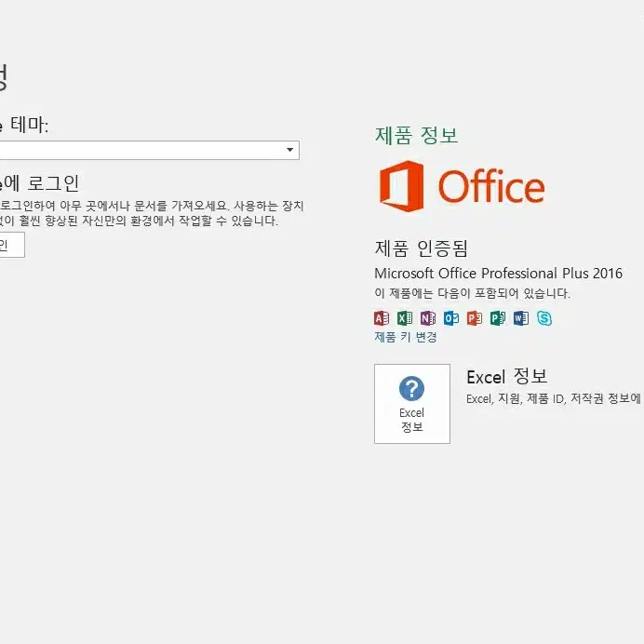Click the OneNote app icon
The image size is (644, 644).
[428, 318]
